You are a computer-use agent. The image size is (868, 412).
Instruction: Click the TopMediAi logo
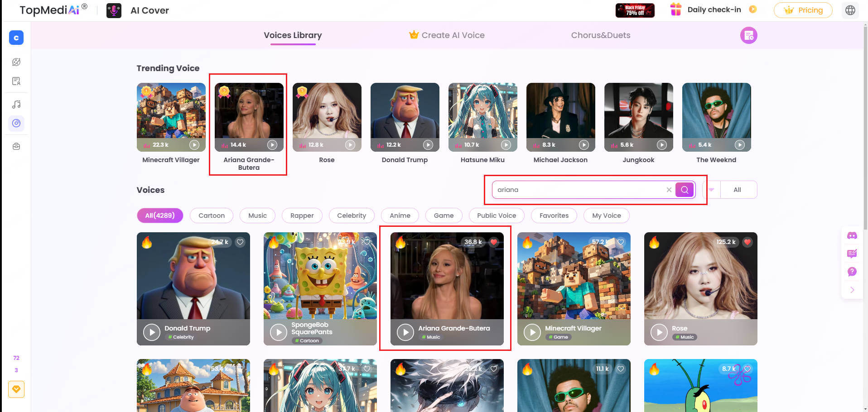click(x=53, y=10)
